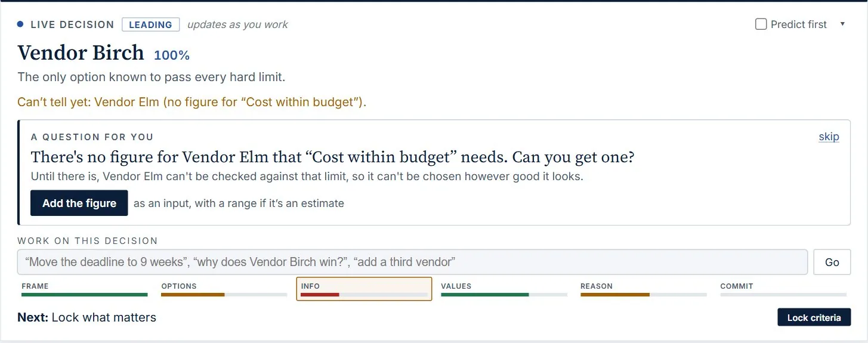Click the LEADING badge
868x343 pixels.
click(150, 24)
